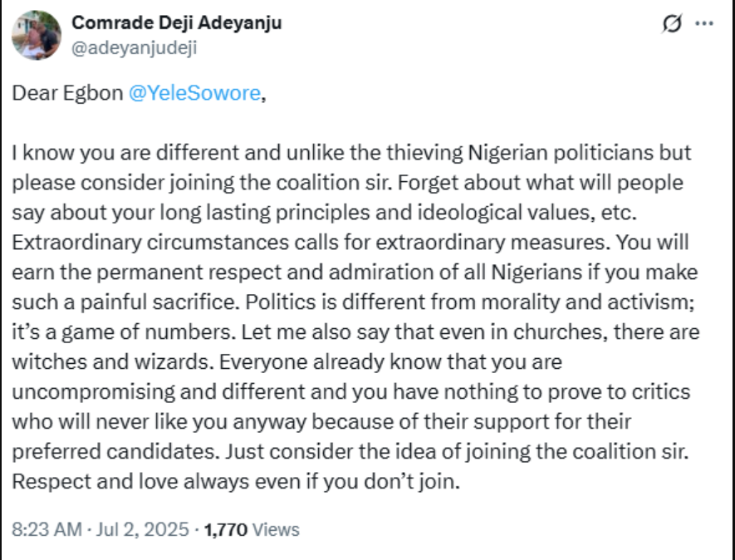
Task: Click the "Dear Egbon" greeting text
Action: point(68,94)
